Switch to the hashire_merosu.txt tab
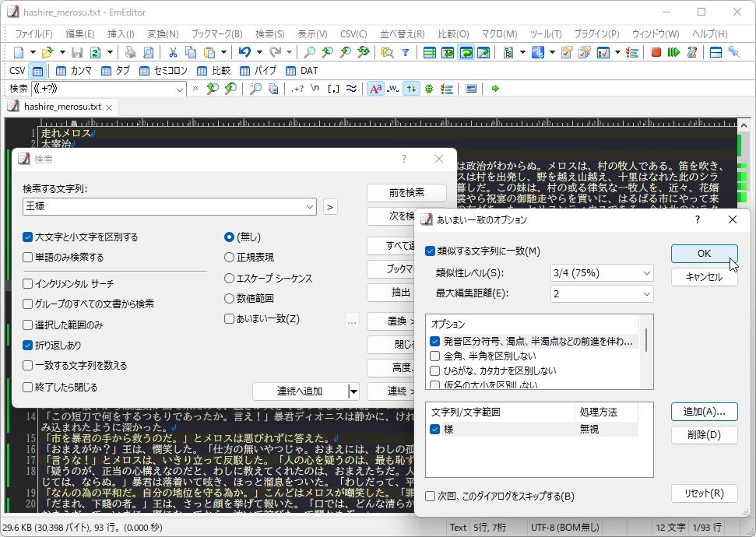Image resolution: width=756 pixels, height=537 pixels. click(64, 107)
